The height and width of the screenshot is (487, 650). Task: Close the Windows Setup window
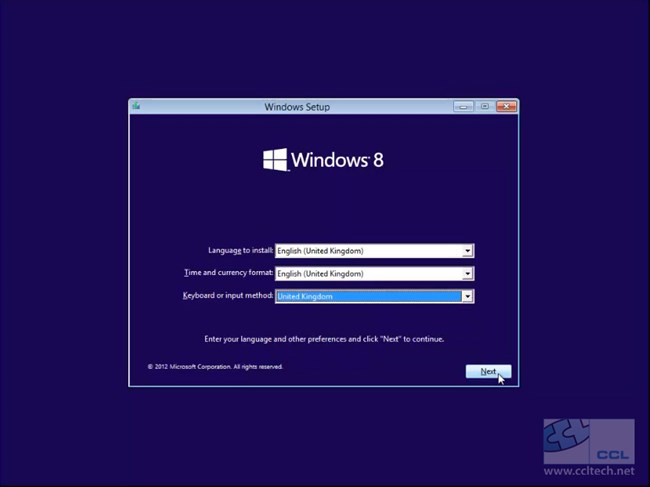(x=506, y=107)
